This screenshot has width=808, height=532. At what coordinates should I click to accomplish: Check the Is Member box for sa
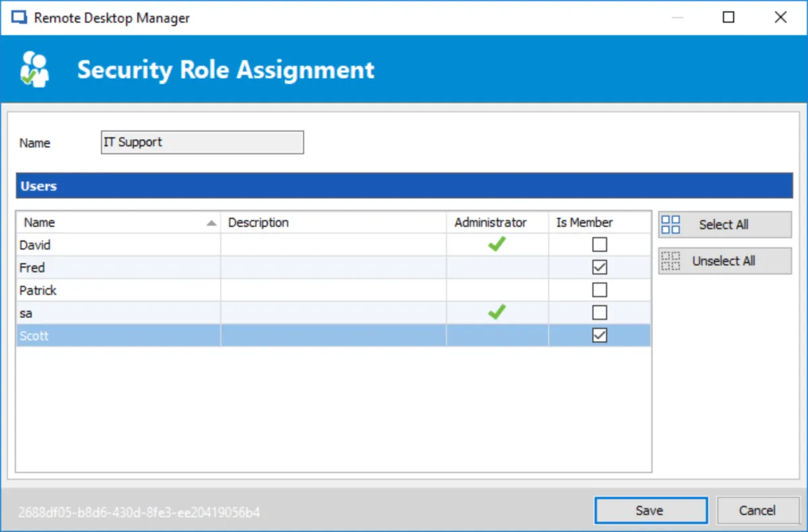coord(599,312)
